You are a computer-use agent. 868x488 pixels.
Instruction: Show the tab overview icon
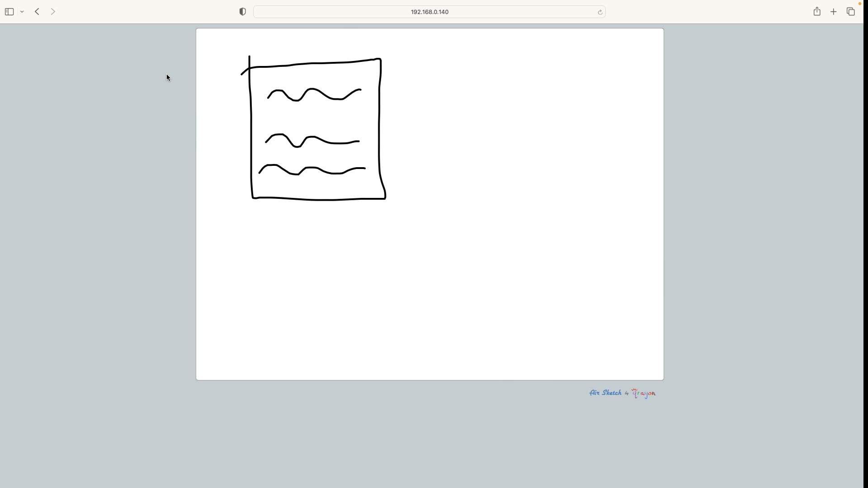pyautogui.click(x=851, y=12)
